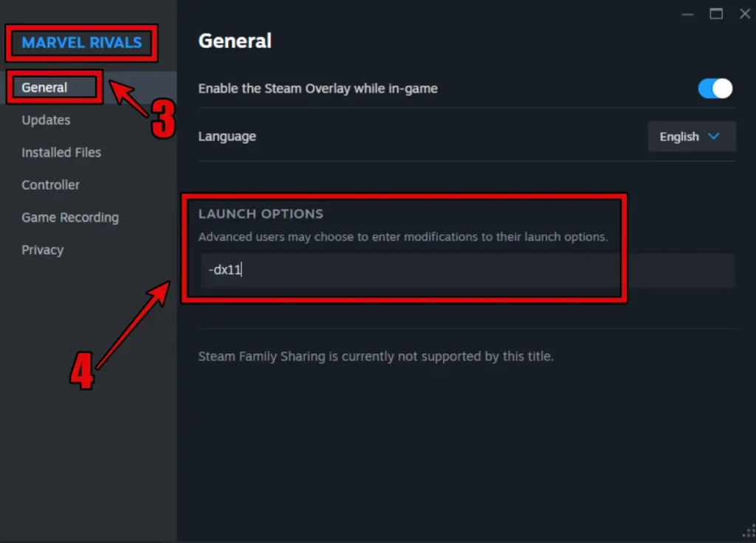Click the General page heading
The width and height of the screenshot is (756, 543).
click(x=235, y=41)
